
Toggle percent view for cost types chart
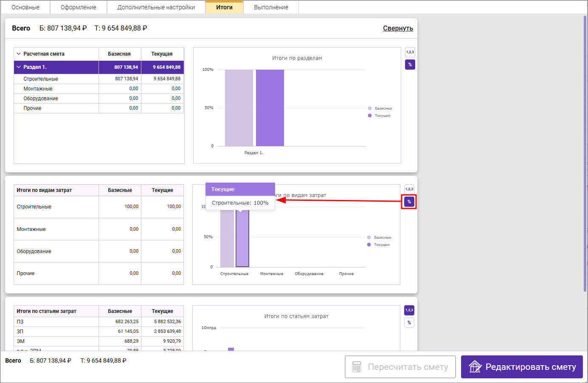(409, 202)
